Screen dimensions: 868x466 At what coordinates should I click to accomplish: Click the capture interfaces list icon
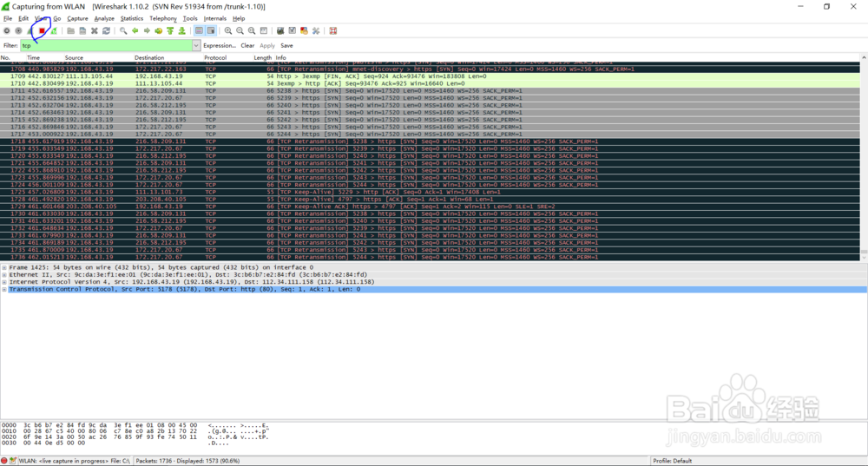click(7, 31)
